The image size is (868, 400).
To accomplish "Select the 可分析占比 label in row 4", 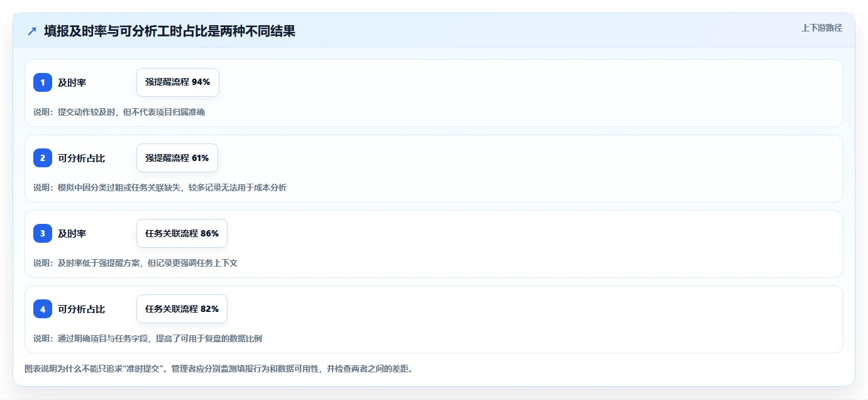I will [82, 309].
